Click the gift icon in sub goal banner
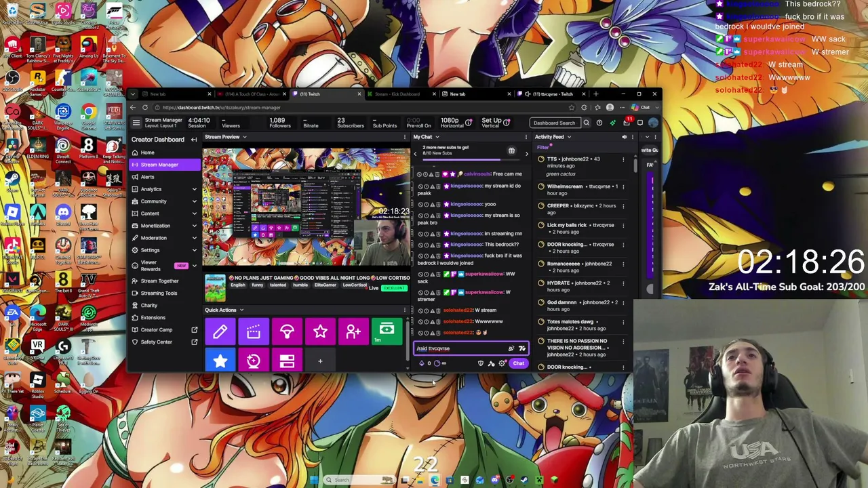The image size is (868, 488). click(511, 150)
